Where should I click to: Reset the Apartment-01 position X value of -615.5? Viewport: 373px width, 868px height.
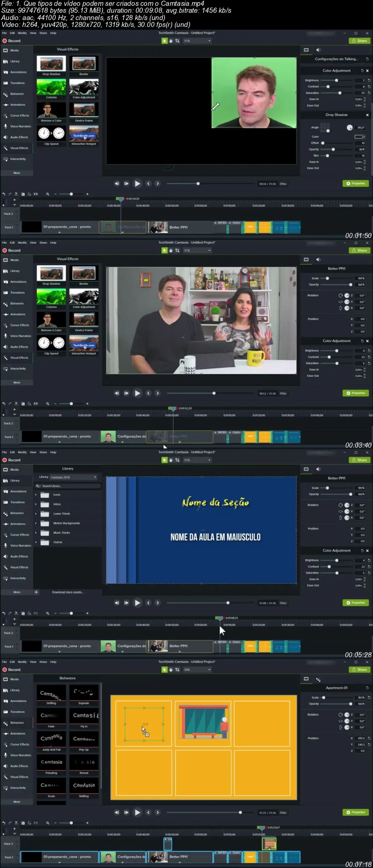[x=369, y=738]
